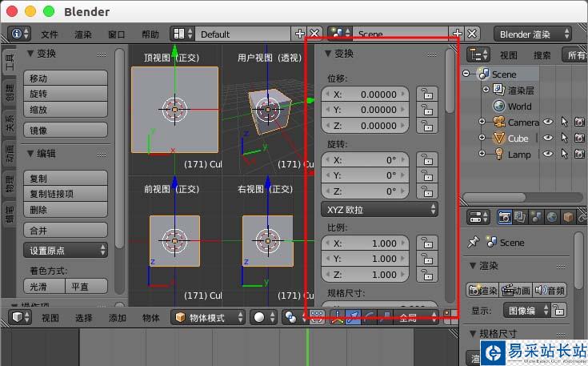The width and height of the screenshot is (588, 366).
Task: Add a new screen layout with plus button
Action: tap(300, 34)
